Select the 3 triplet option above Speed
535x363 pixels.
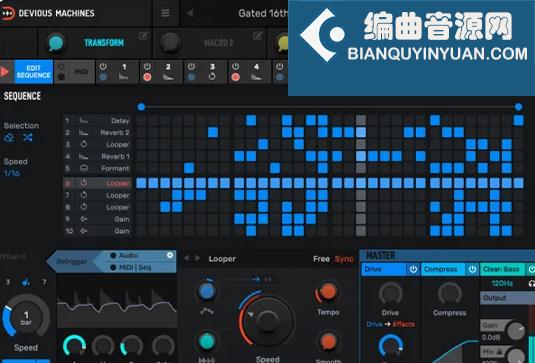(8, 282)
